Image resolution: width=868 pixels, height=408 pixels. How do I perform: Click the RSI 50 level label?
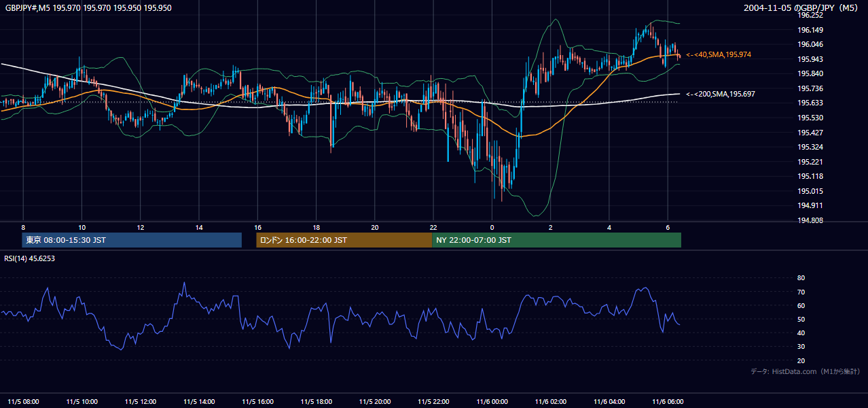tap(801, 319)
